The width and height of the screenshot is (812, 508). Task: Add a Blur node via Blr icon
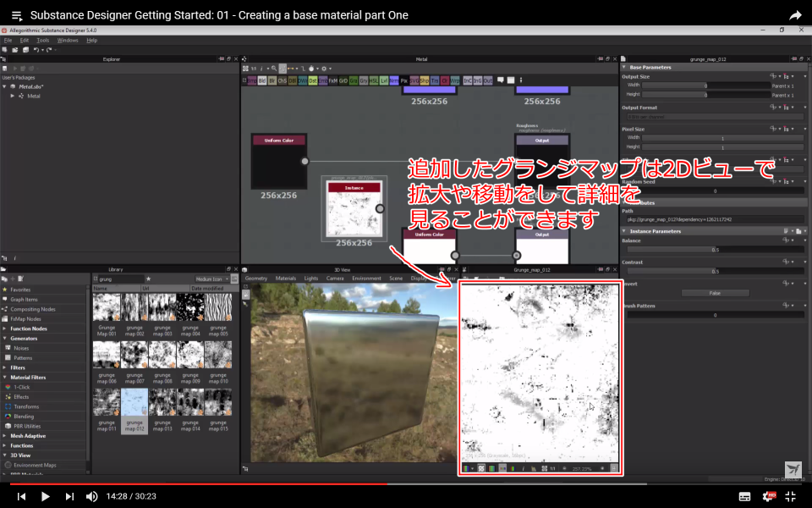(272, 81)
